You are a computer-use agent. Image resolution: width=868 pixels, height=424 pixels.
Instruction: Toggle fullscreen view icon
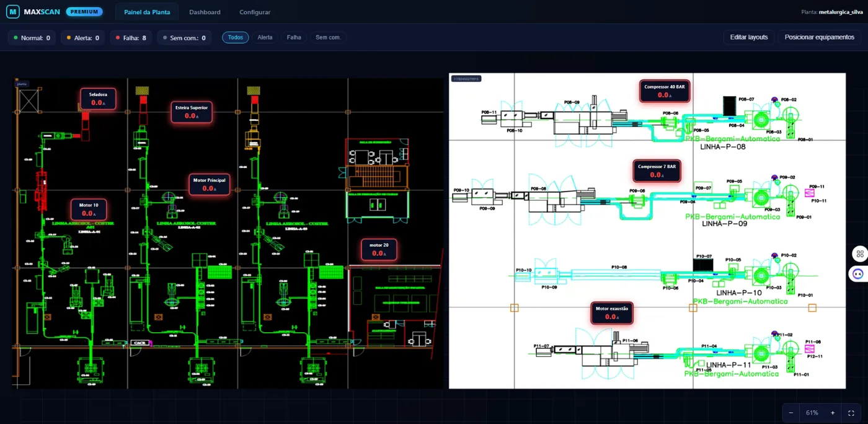(851, 413)
